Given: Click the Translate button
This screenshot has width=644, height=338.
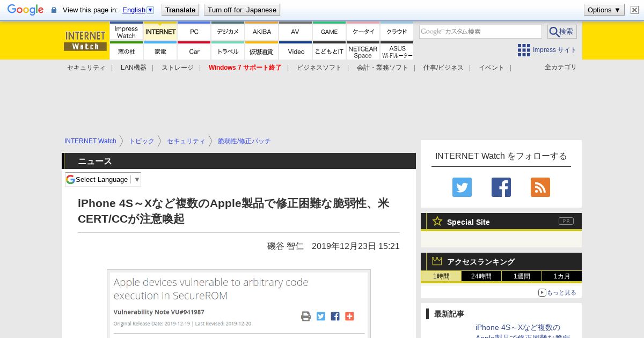Looking at the screenshot, I should pyautogui.click(x=180, y=10).
